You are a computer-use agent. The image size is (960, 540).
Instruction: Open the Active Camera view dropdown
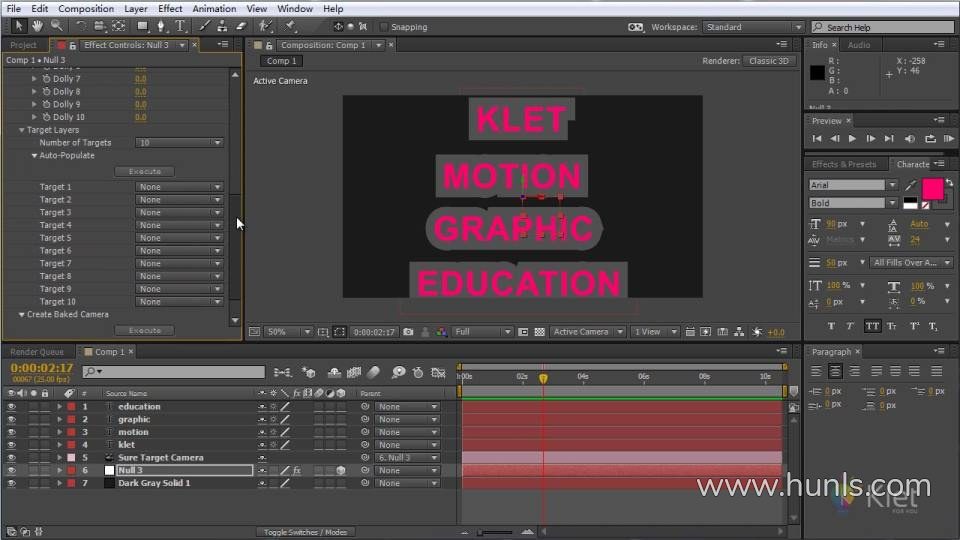pos(587,332)
